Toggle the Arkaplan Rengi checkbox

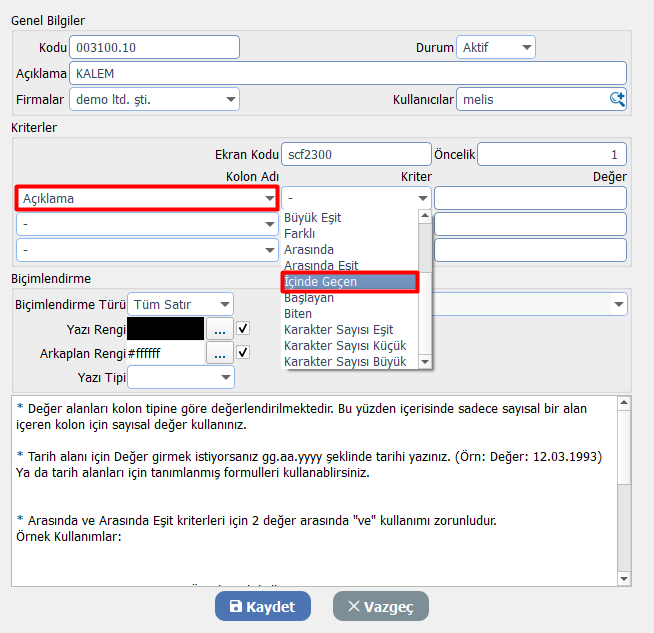coord(243,352)
